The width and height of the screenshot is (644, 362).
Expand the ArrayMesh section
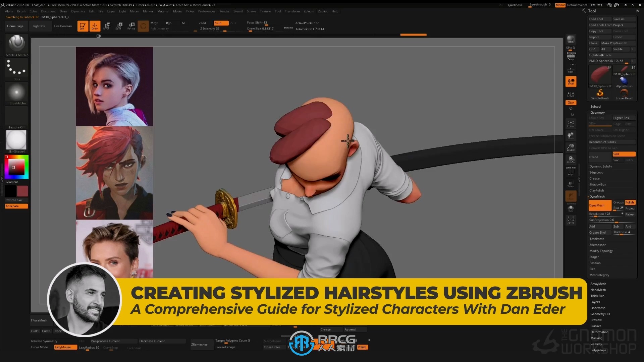pyautogui.click(x=598, y=284)
